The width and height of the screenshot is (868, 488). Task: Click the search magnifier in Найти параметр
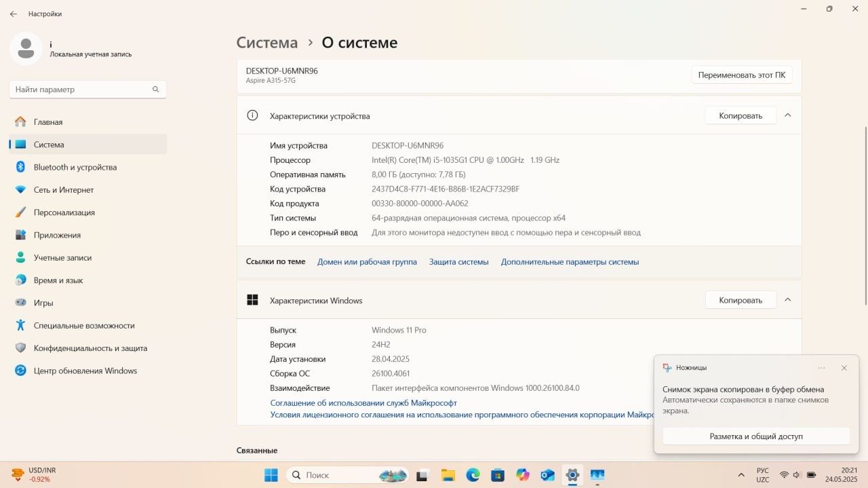point(155,90)
